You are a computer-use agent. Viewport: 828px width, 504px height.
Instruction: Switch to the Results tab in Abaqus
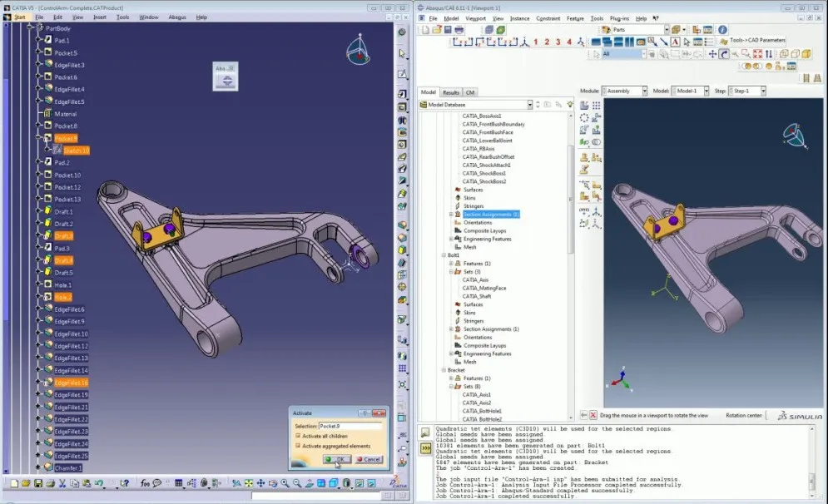pos(450,92)
